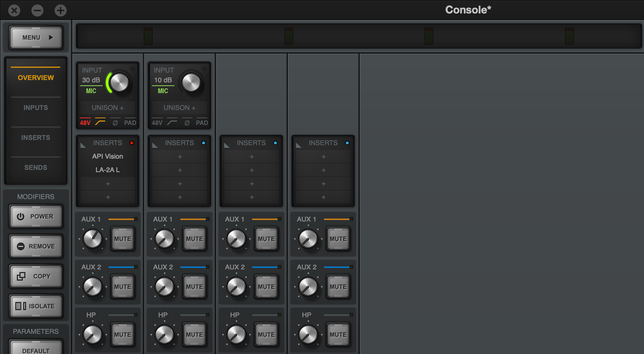Minimize the Console window
Screen dimensions: 644x354
click(37, 10)
